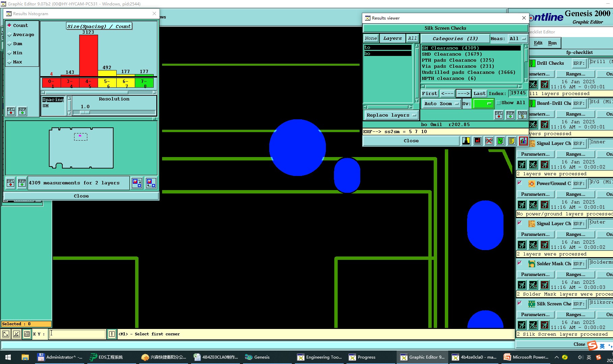Click the First result button
This screenshot has width=613, height=364.
(x=429, y=93)
